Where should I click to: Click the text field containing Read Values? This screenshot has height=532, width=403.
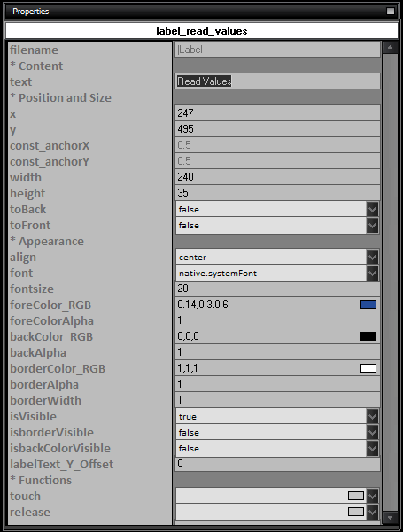pyautogui.click(x=278, y=81)
